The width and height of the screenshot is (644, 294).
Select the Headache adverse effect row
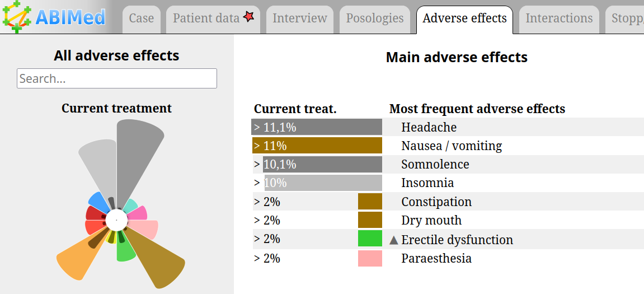[x=429, y=127]
